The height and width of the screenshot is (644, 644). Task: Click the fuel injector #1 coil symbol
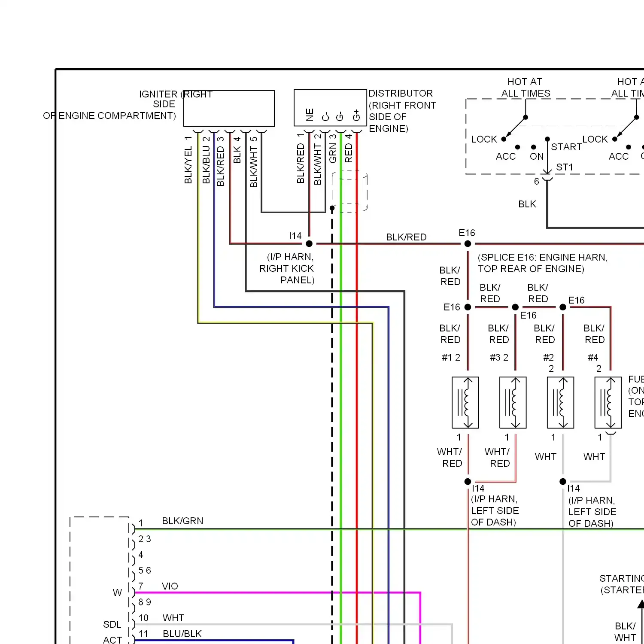[x=465, y=403]
